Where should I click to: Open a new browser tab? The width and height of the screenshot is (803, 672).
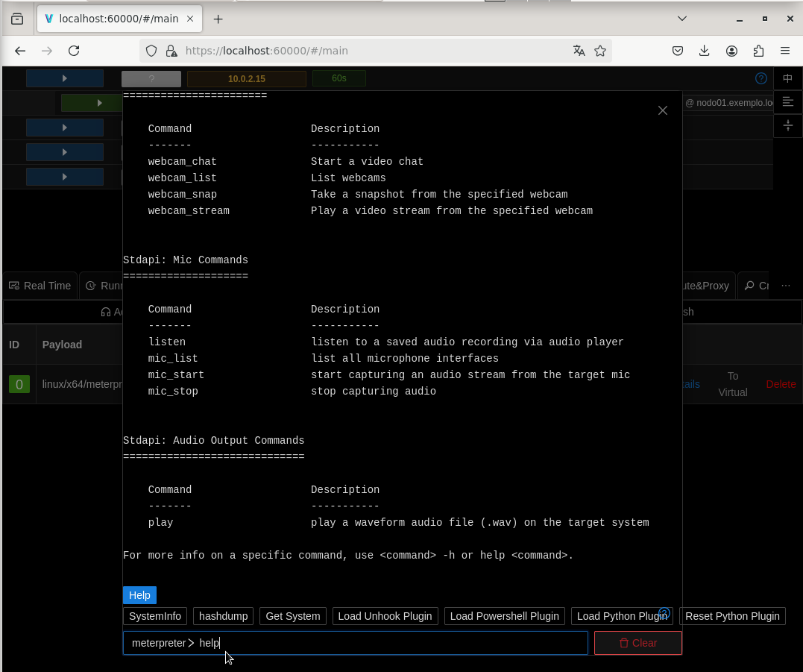[x=218, y=19]
